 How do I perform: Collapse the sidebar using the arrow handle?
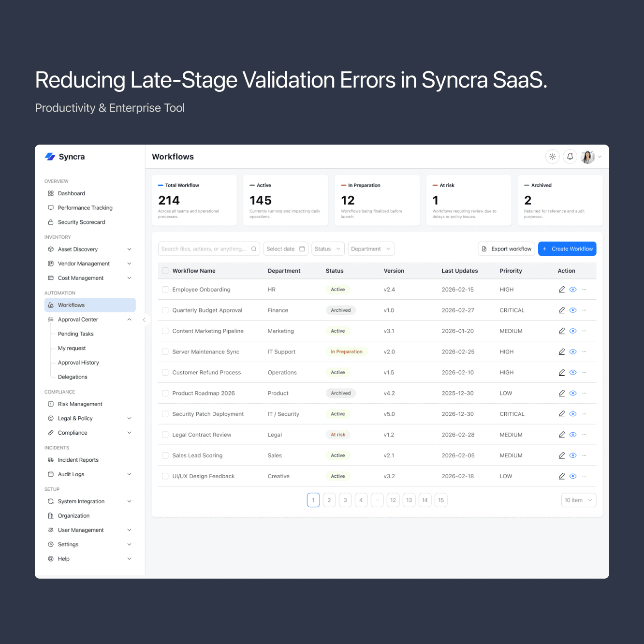(x=144, y=320)
